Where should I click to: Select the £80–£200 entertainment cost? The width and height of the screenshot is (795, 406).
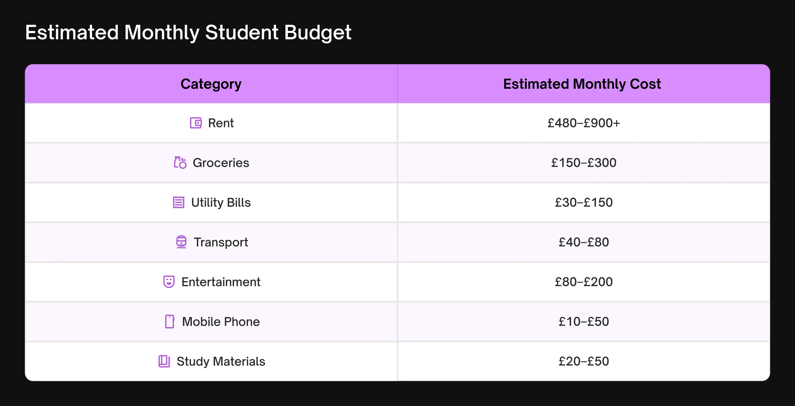click(x=584, y=282)
